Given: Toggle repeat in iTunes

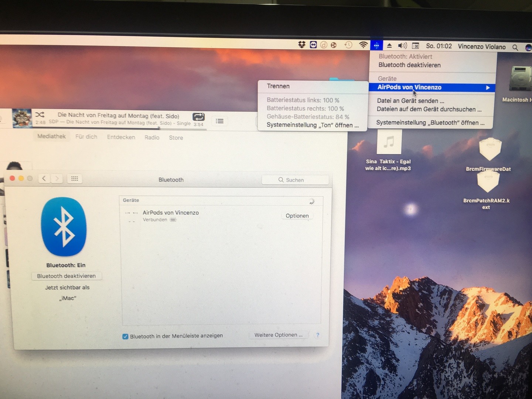Looking at the screenshot, I should click(198, 117).
